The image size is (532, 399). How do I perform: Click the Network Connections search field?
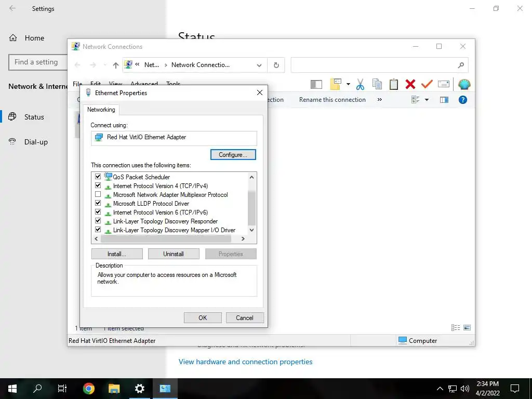(379, 65)
